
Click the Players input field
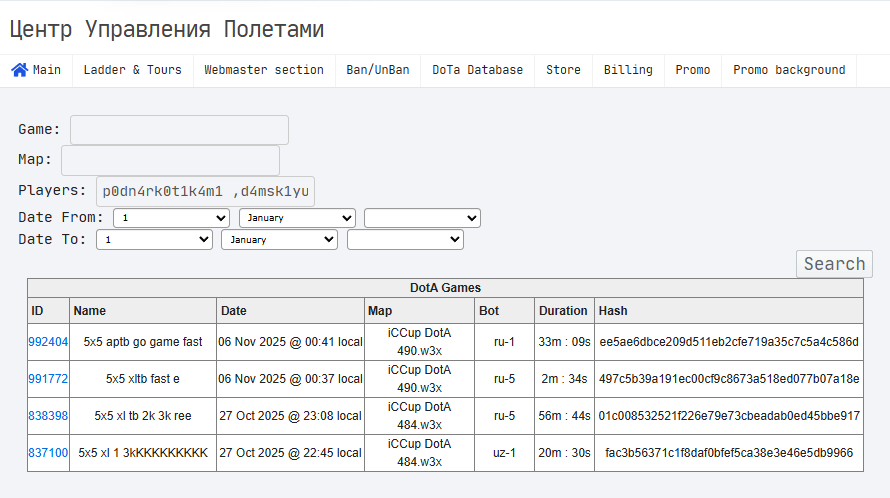pyautogui.click(x=206, y=191)
